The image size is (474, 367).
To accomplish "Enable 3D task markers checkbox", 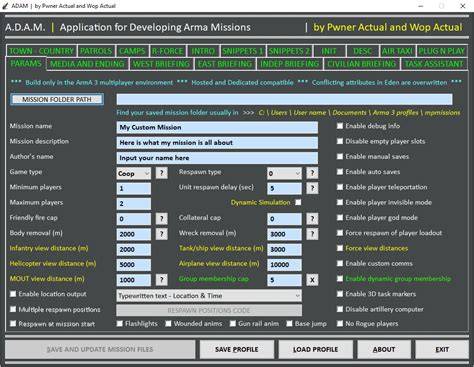I will point(340,294).
